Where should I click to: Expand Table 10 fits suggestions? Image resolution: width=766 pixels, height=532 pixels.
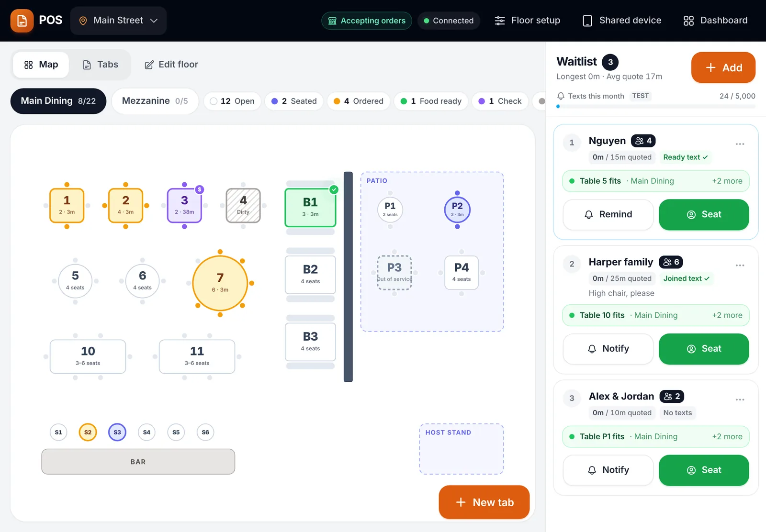pyautogui.click(x=656, y=315)
